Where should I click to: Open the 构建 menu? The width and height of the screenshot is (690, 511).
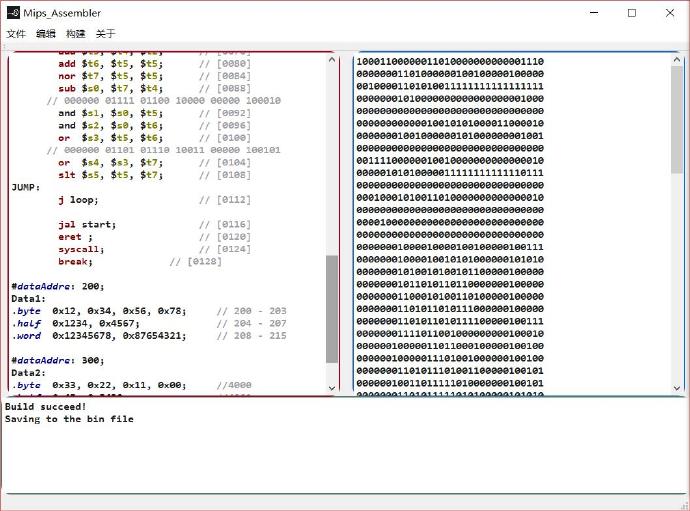coord(76,34)
